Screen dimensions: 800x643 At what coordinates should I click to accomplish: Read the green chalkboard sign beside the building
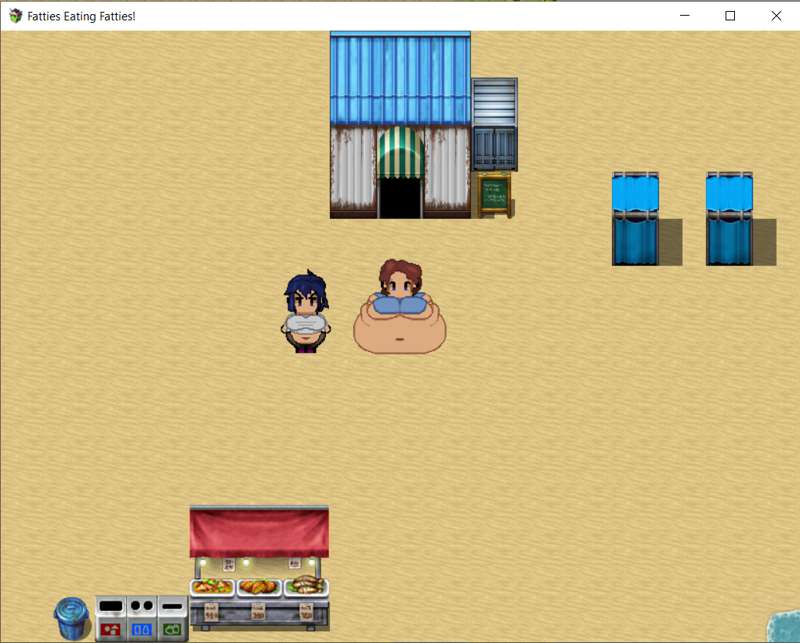494,194
